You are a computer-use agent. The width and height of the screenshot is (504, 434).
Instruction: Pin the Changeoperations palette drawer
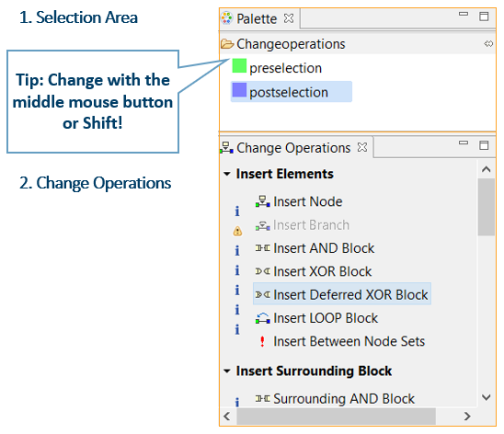(488, 44)
